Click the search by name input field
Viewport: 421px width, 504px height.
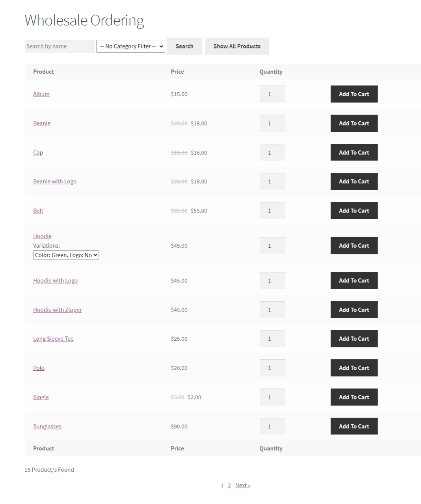coord(59,46)
